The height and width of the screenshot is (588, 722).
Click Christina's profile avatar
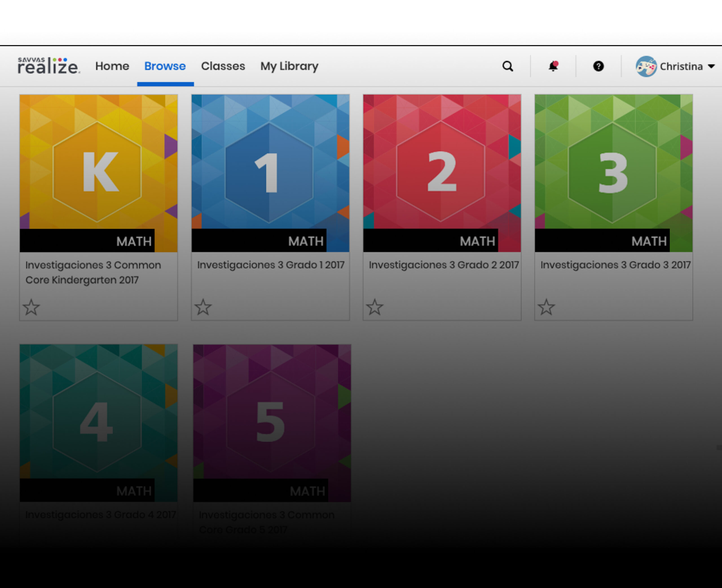pyautogui.click(x=646, y=66)
